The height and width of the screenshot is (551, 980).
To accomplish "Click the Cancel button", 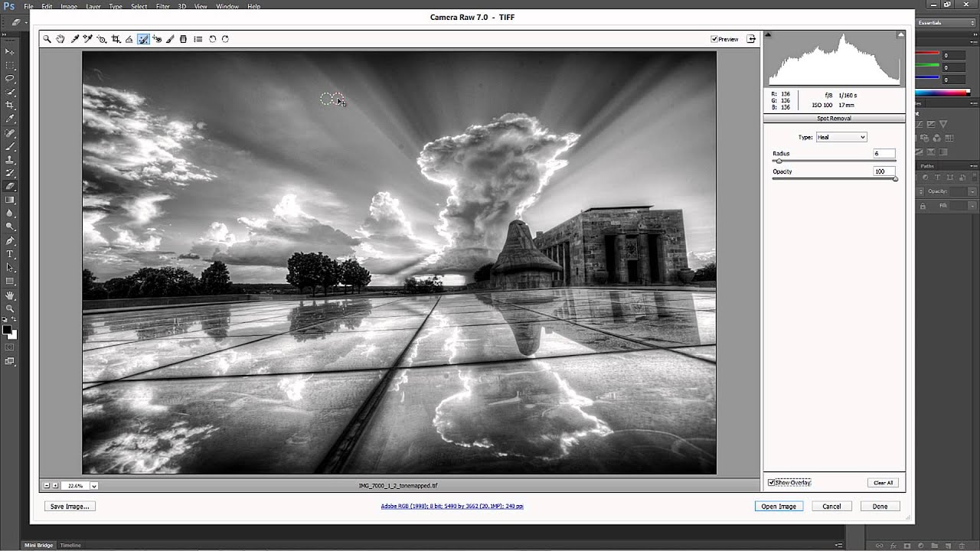I will pos(831,507).
